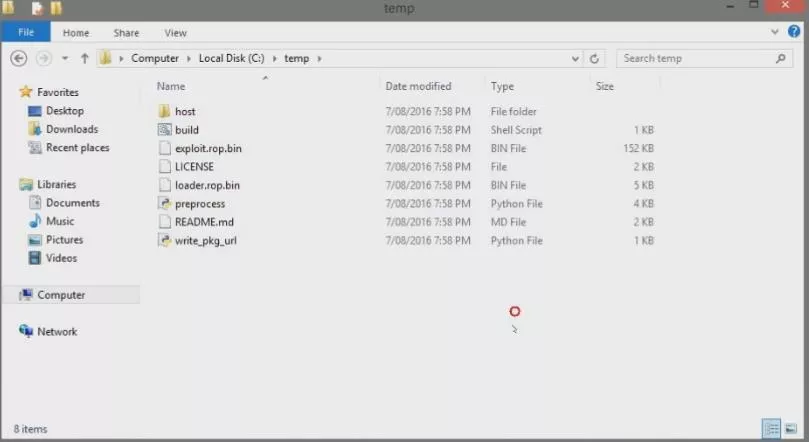Open the Help question mark icon
The image size is (809, 442).
click(x=795, y=33)
